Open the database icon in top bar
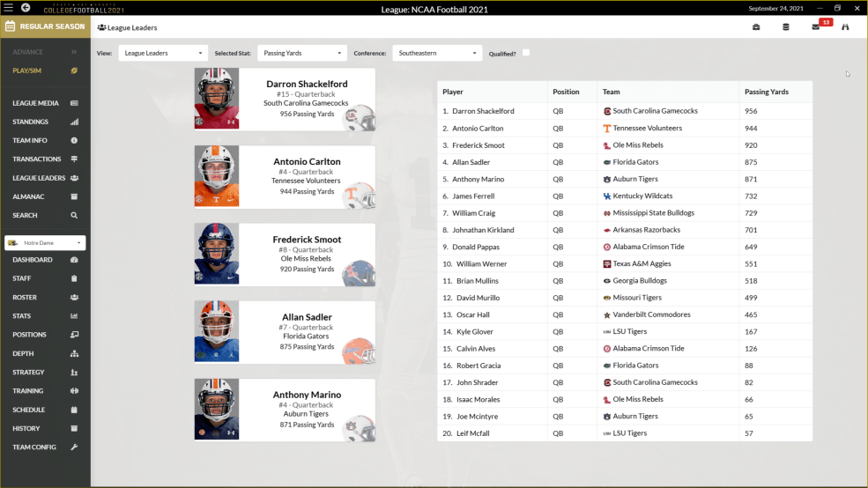This screenshot has width=868, height=488. [786, 27]
